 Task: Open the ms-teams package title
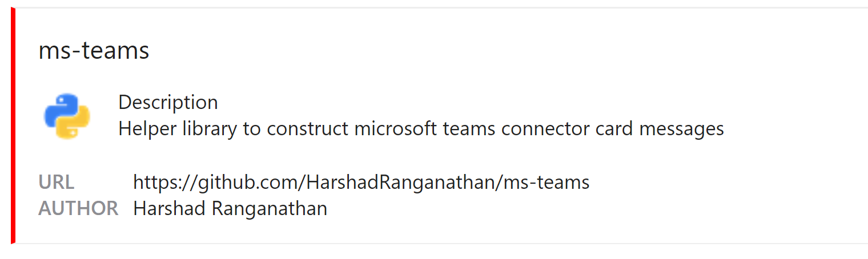click(94, 51)
